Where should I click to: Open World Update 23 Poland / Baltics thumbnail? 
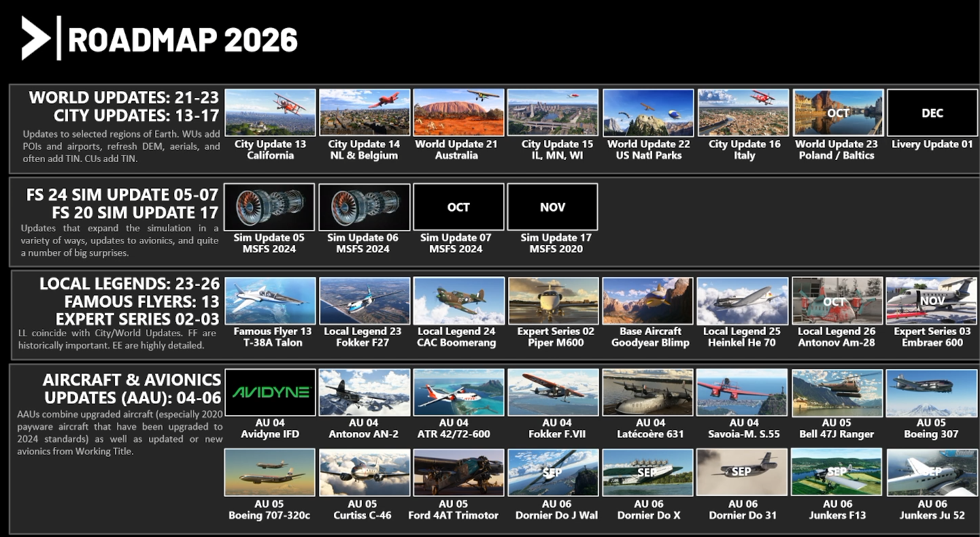tap(837, 112)
